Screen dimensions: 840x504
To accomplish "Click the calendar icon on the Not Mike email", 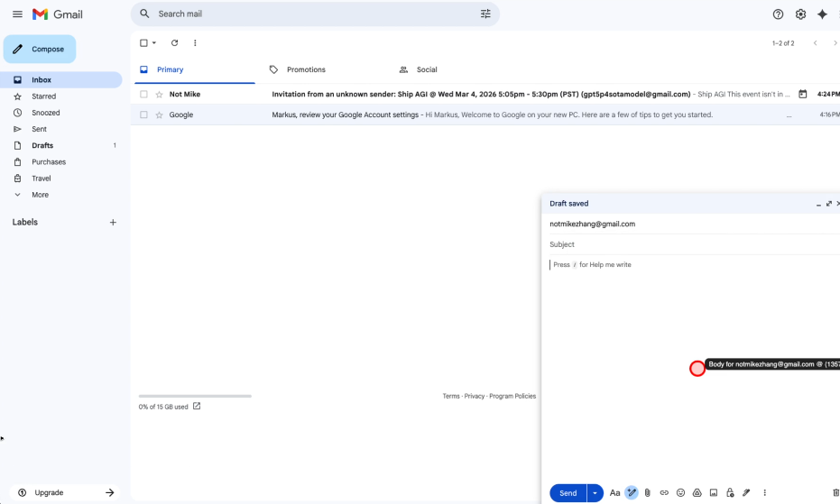I will [x=802, y=95].
